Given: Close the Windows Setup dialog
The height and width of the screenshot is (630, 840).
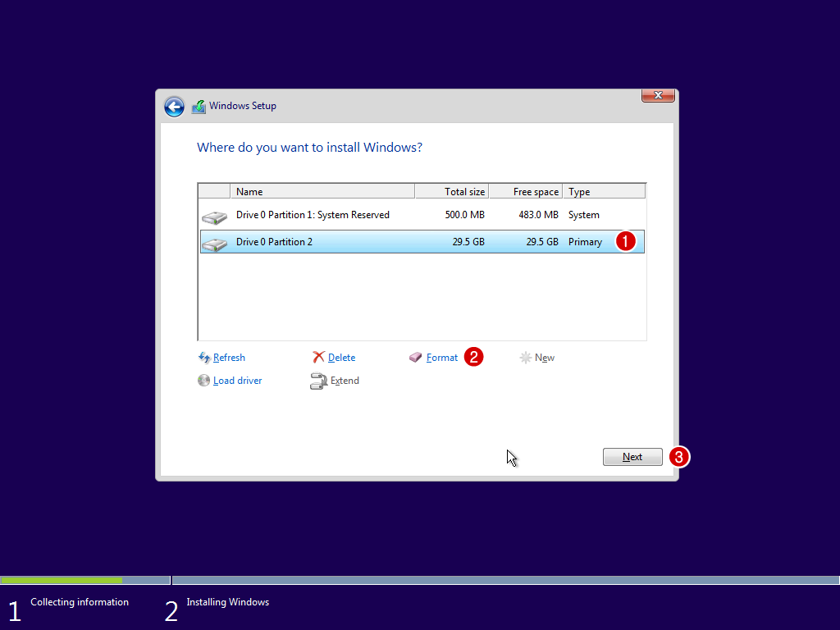Looking at the screenshot, I should (658, 96).
